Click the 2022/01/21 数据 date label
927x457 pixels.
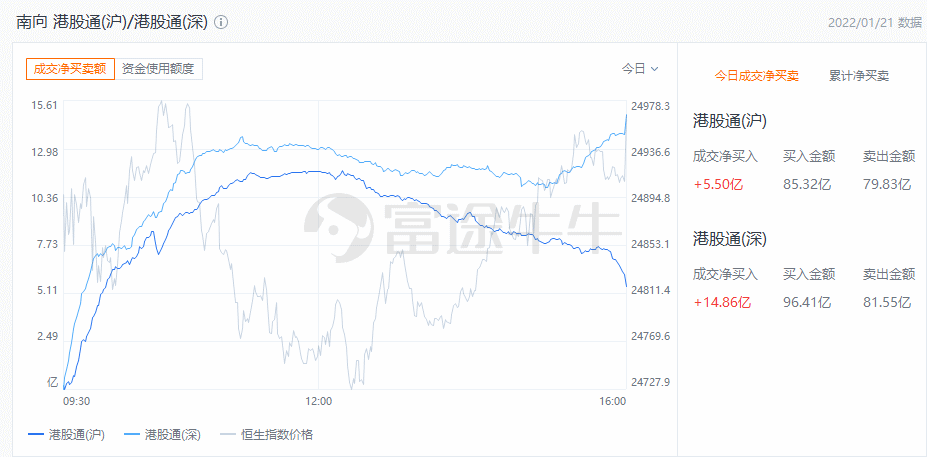coord(875,23)
